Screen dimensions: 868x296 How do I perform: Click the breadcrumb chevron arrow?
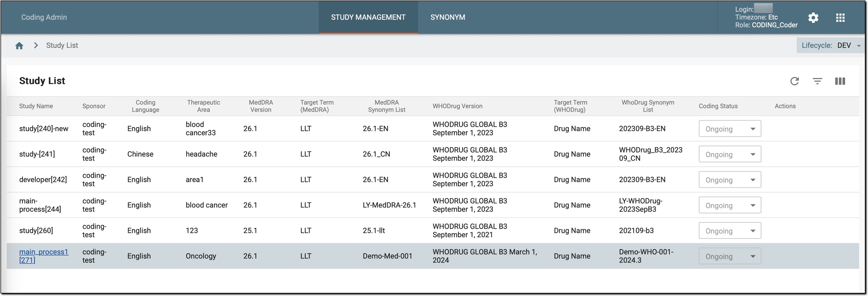[x=36, y=45]
